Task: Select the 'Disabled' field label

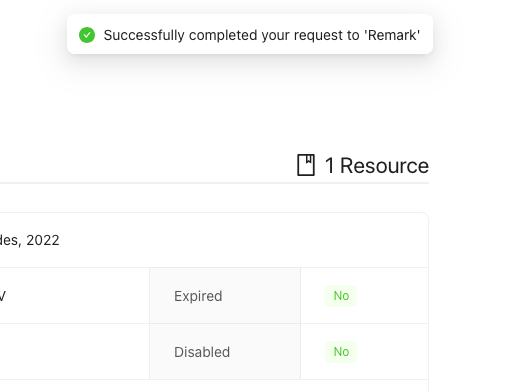Action: pyautogui.click(x=202, y=352)
